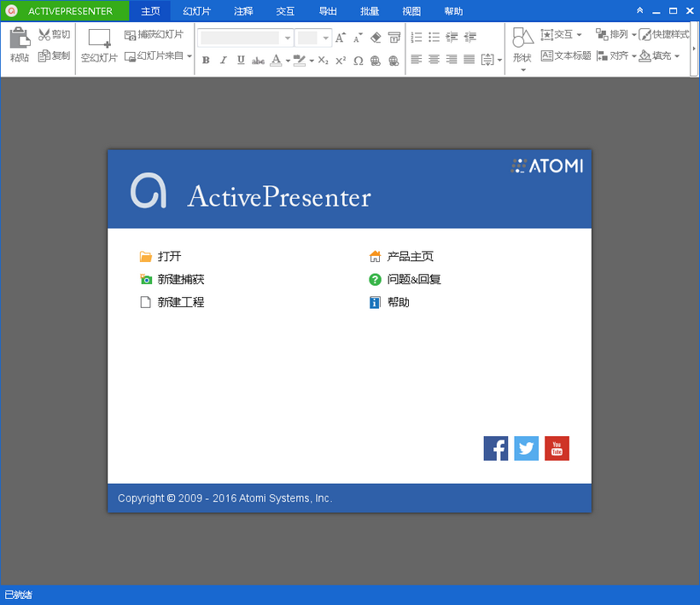Align text center

click(x=434, y=59)
